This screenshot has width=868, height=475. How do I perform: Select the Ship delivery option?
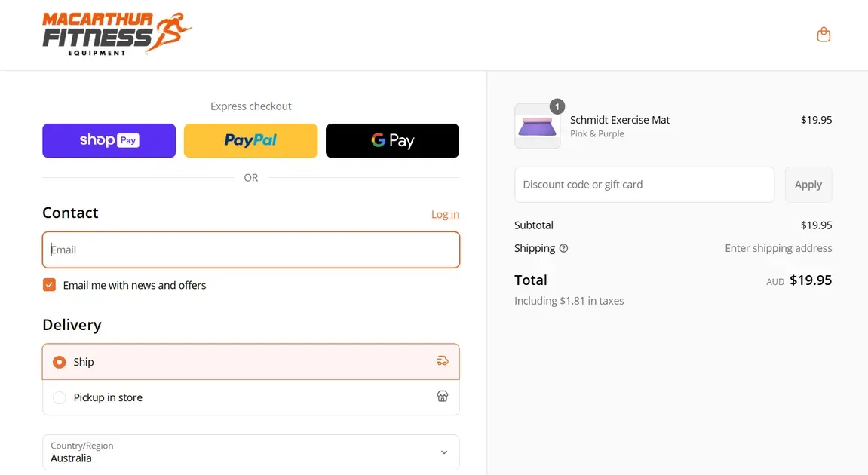[251, 361]
